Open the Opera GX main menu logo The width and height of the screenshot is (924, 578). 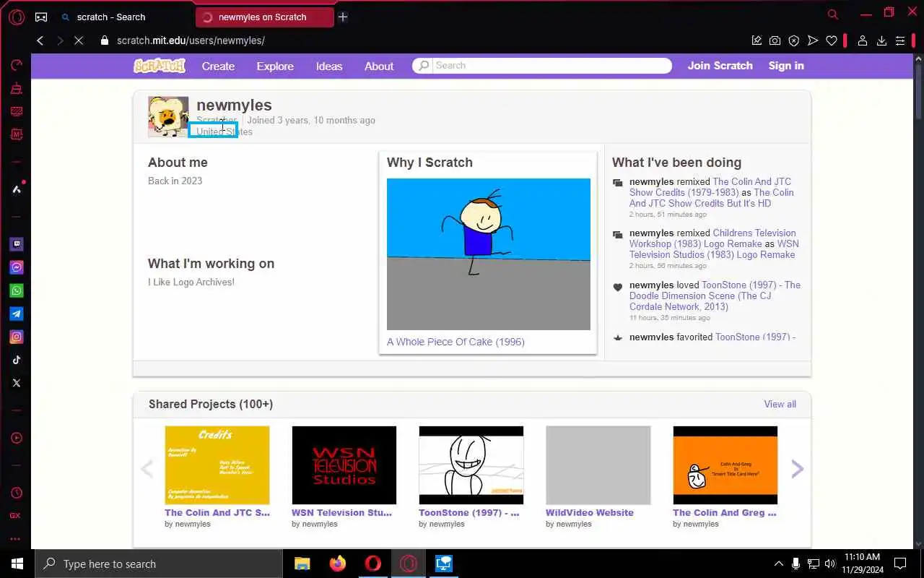[16, 17]
